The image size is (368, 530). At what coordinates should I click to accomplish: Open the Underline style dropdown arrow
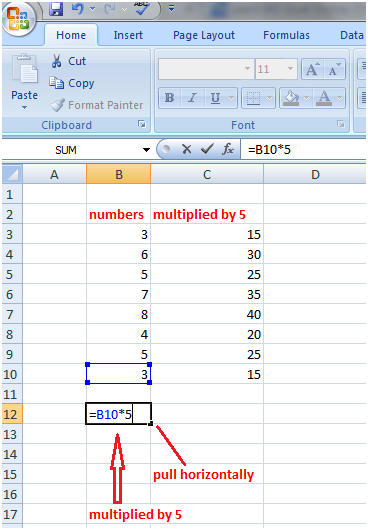[232, 98]
